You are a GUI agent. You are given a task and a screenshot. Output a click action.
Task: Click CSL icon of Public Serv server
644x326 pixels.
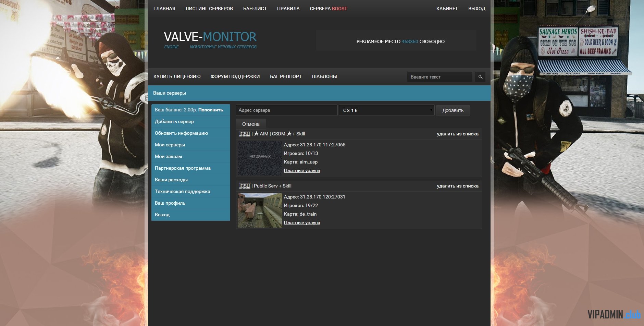(245, 186)
